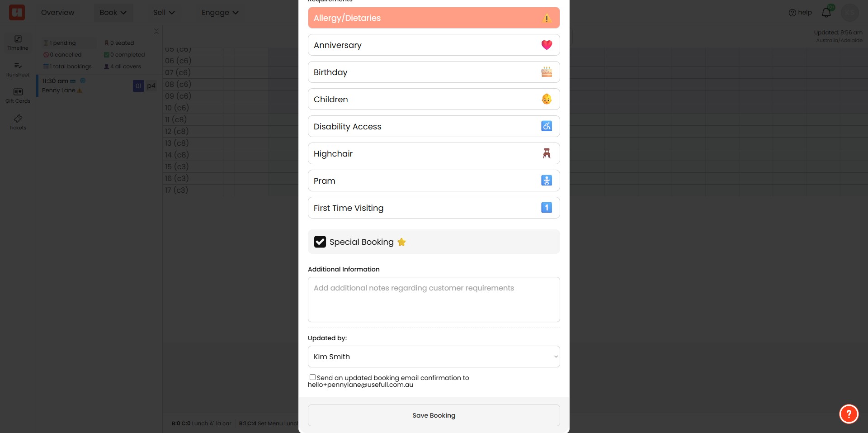This screenshot has width=868, height=433.
Task: Open the Engage menu
Action: coord(220,13)
